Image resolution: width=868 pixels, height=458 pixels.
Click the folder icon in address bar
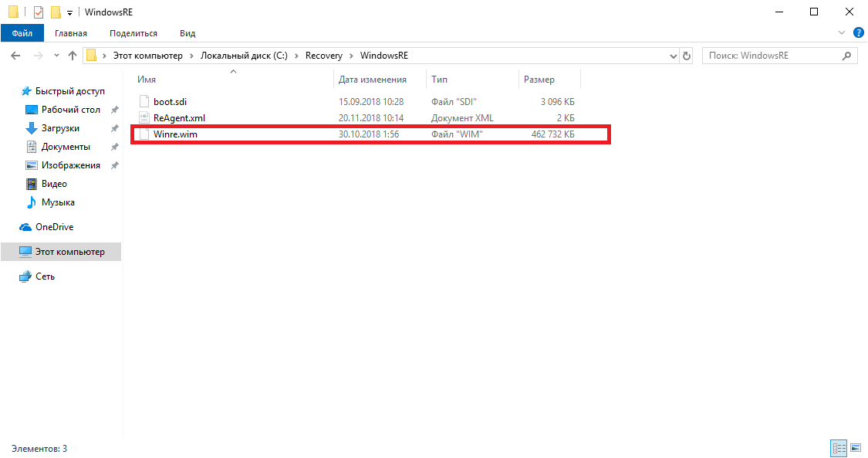[x=92, y=56]
